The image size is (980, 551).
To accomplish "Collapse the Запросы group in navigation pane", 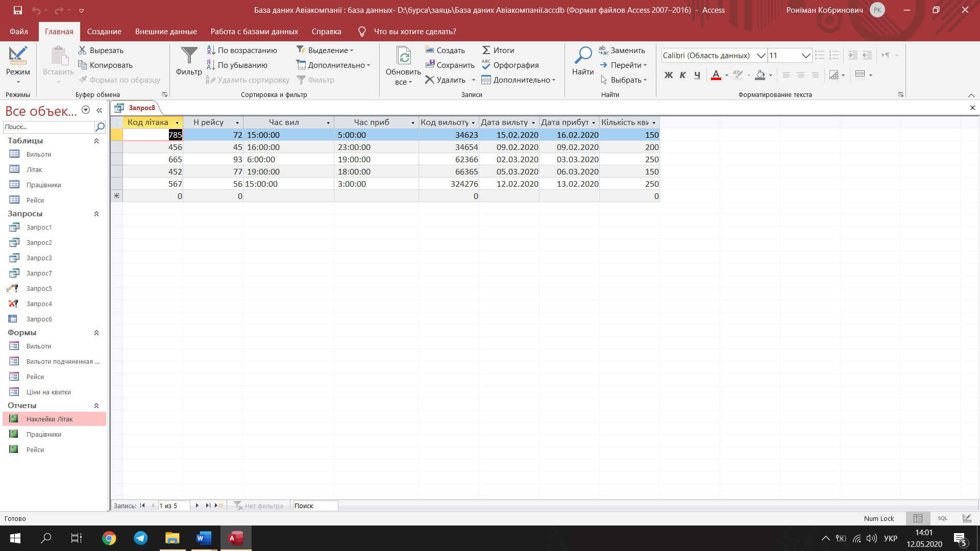I will tap(96, 214).
